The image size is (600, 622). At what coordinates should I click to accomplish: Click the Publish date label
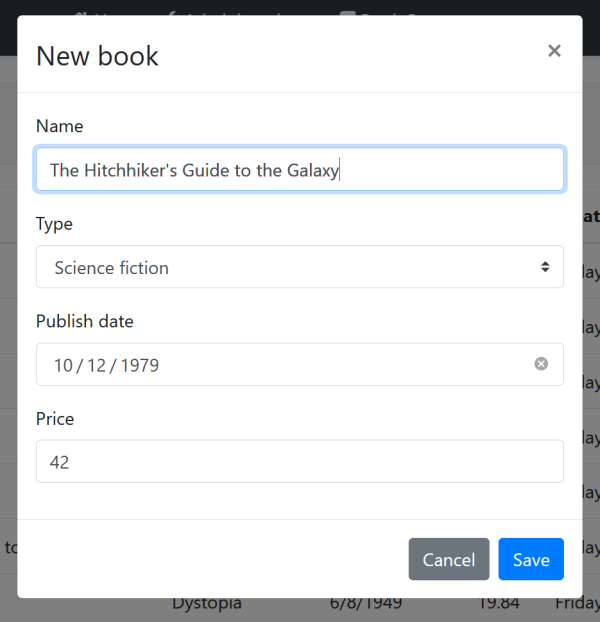(84, 321)
